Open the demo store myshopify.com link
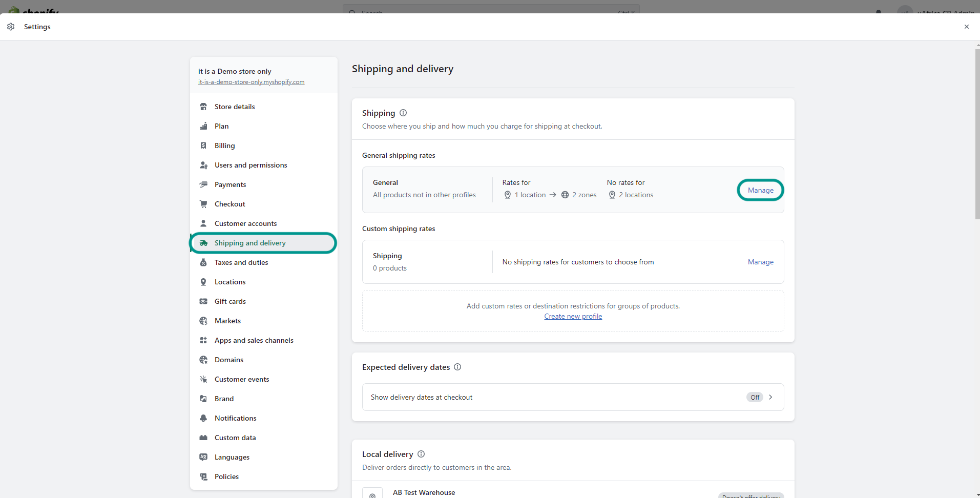The height and width of the screenshot is (498, 980). coord(251,82)
